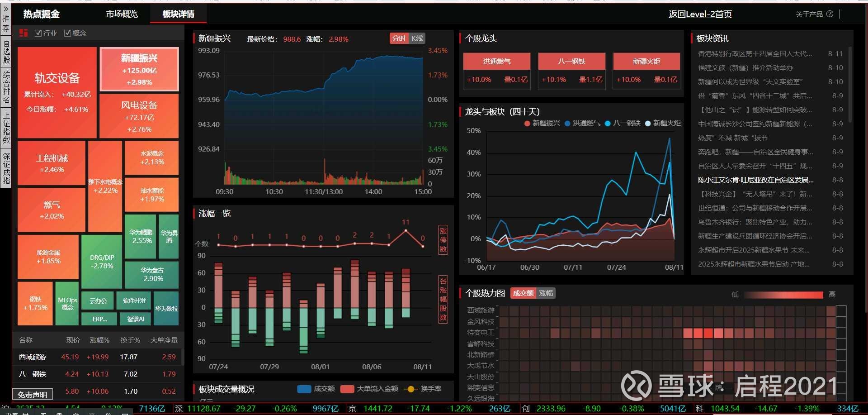
Task: Uncheck the 概念 checkbox
Action: 68,33
